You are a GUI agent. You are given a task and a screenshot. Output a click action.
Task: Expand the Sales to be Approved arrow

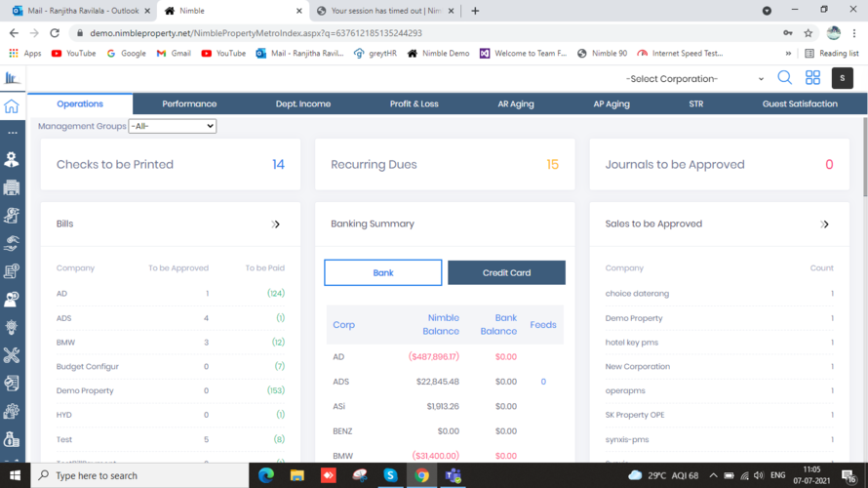click(x=825, y=224)
